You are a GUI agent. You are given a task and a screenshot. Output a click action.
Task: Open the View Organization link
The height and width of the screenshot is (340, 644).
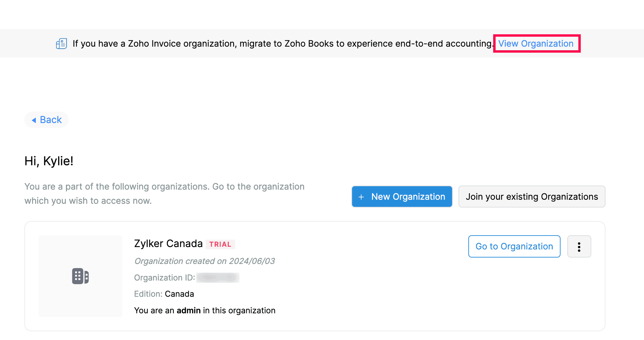536,43
